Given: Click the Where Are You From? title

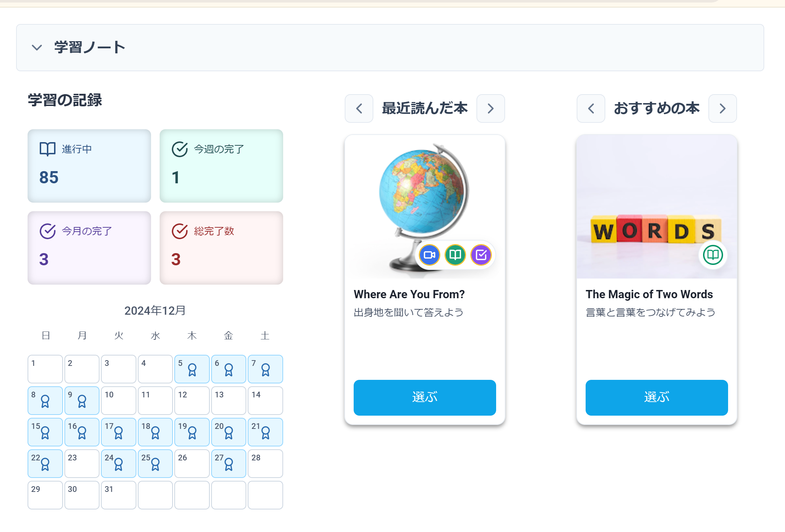Looking at the screenshot, I should (409, 294).
